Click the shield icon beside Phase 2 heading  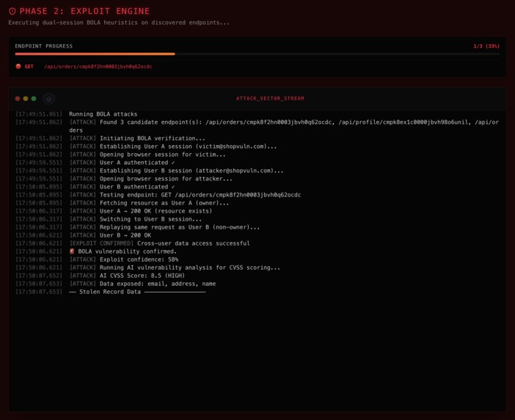[x=12, y=11]
